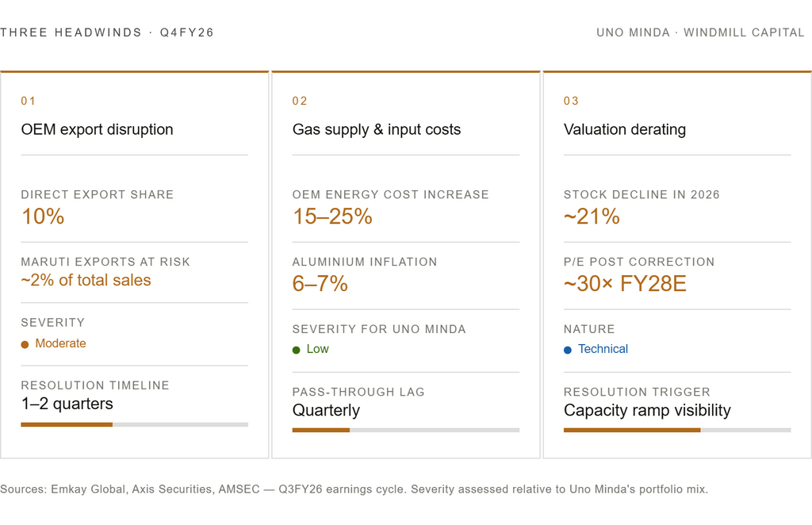The height and width of the screenshot is (525, 812).
Task: Click the 10% direct export share value
Action: 43,217
